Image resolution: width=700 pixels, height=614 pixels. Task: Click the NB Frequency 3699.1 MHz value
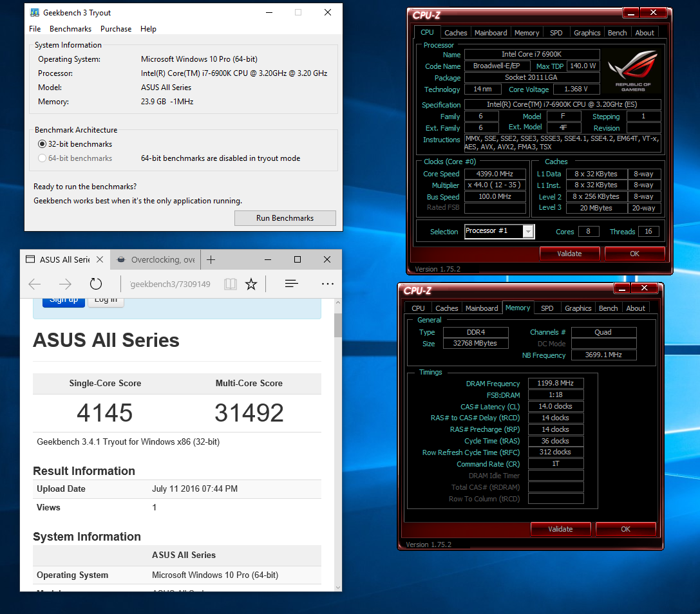(x=603, y=355)
